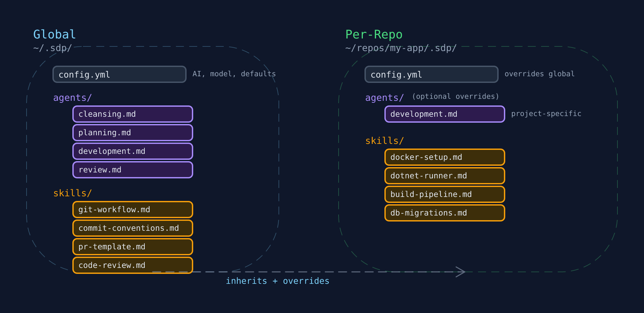Click the inherits + overrides arrow label
Image resolution: width=644 pixels, height=313 pixels.
coord(278,281)
